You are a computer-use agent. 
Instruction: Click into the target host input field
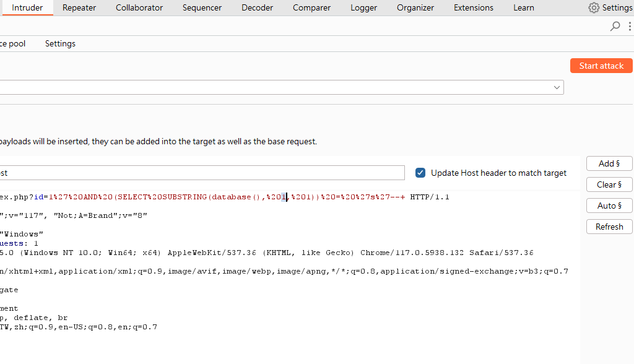[x=202, y=173]
